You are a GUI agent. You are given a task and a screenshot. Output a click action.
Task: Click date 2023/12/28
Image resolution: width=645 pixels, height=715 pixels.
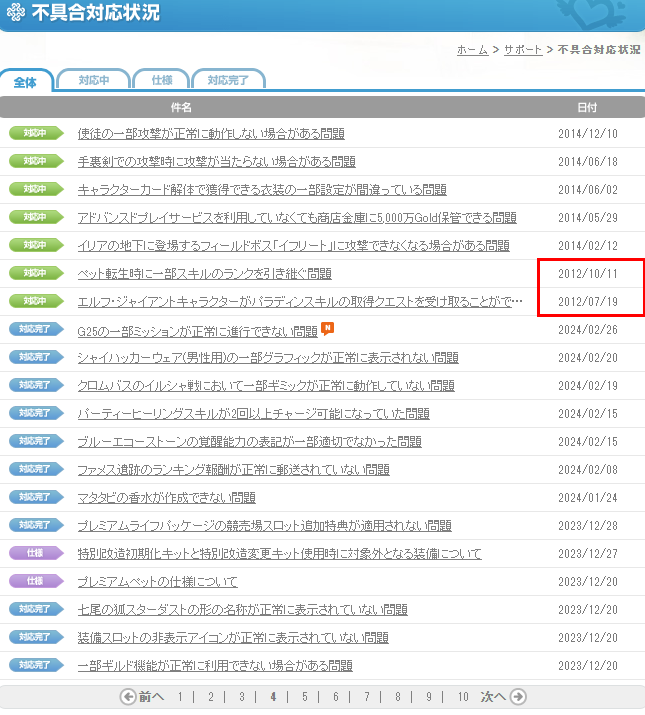pyautogui.click(x=588, y=525)
